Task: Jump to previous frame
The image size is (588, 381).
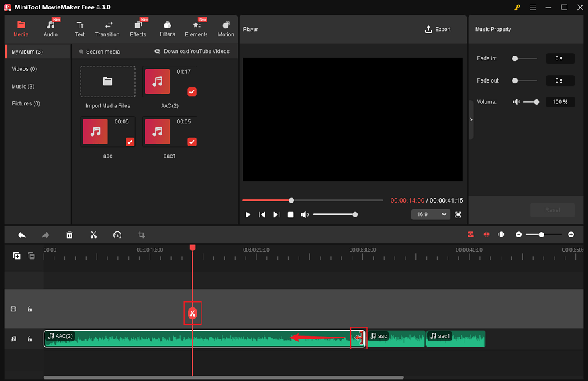Action: tap(262, 215)
